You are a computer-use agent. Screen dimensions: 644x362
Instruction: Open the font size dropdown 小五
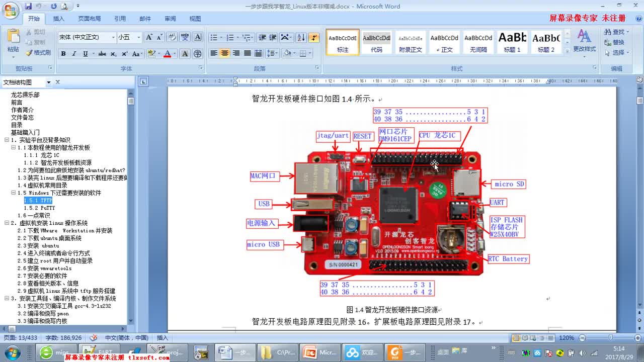point(138,37)
